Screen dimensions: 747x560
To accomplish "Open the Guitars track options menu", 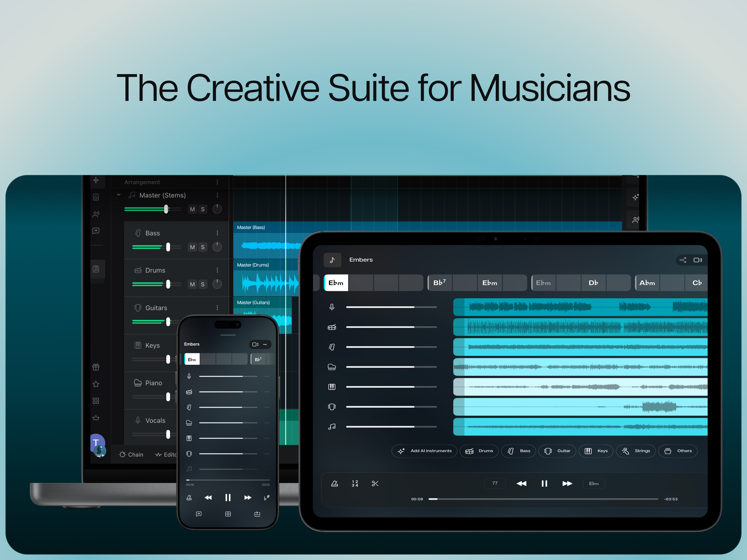I will [217, 307].
